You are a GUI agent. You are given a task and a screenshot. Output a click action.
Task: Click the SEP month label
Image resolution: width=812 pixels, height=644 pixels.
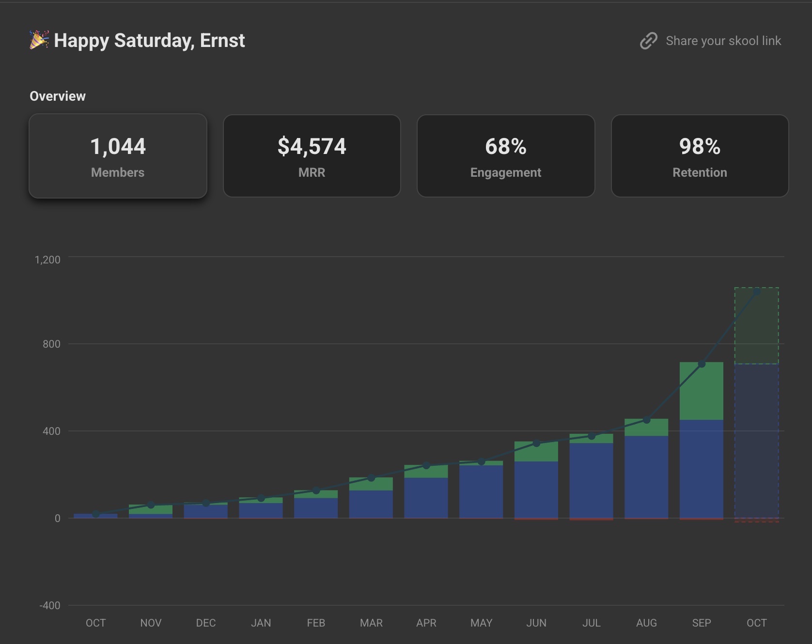[x=701, y=623]
